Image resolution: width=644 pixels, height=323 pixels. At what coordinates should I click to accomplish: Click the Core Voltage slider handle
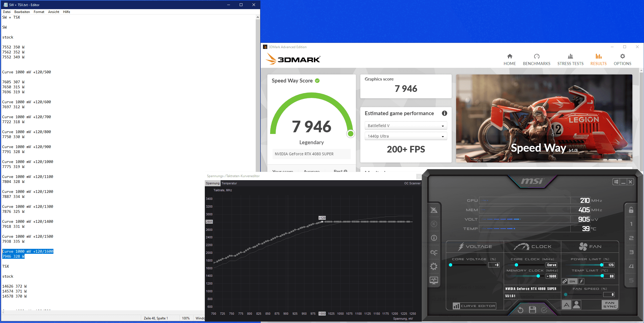point(451,265)
